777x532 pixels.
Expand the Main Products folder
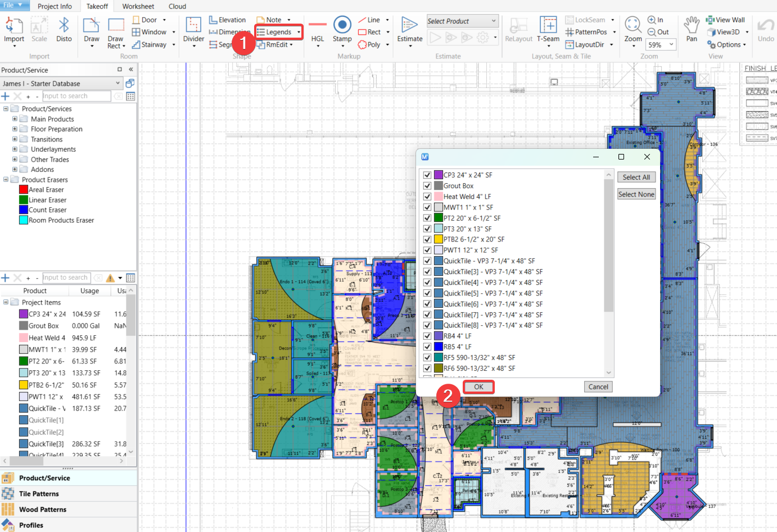pos(15,119)
